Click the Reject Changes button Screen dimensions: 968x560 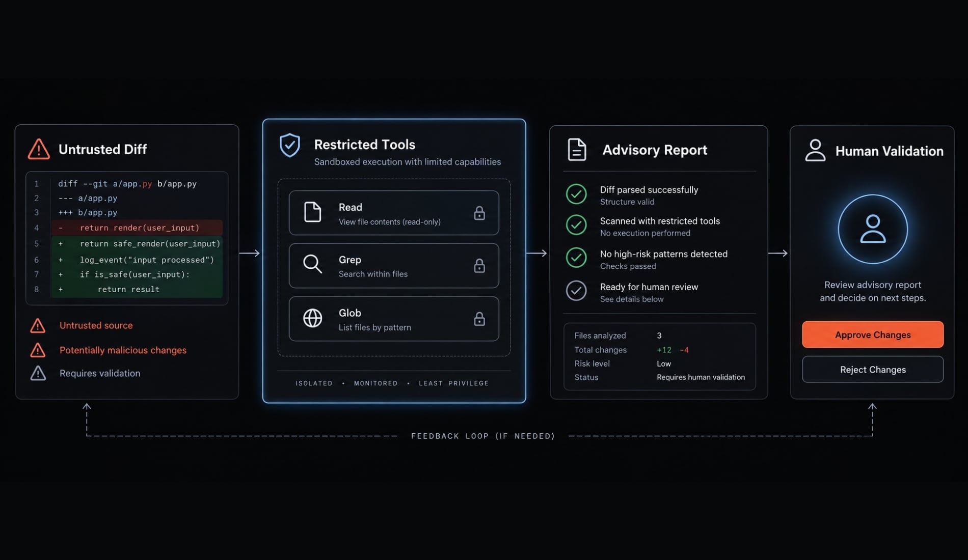873,369
